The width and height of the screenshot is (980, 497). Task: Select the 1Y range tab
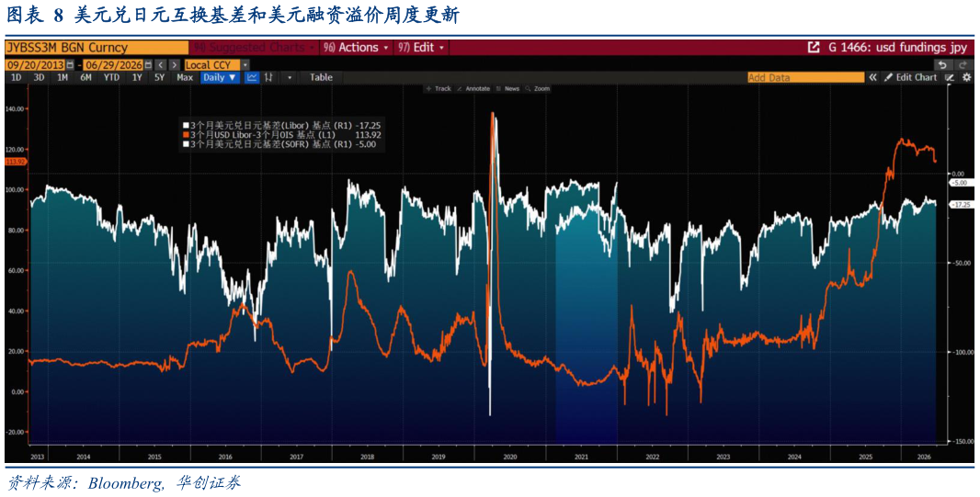136,77
